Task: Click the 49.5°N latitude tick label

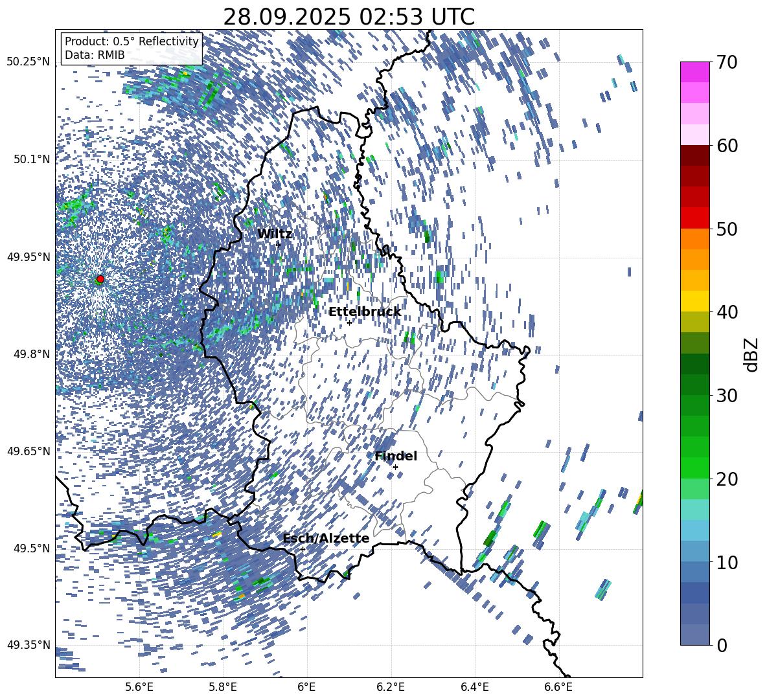Action: (x=31, y=548)
